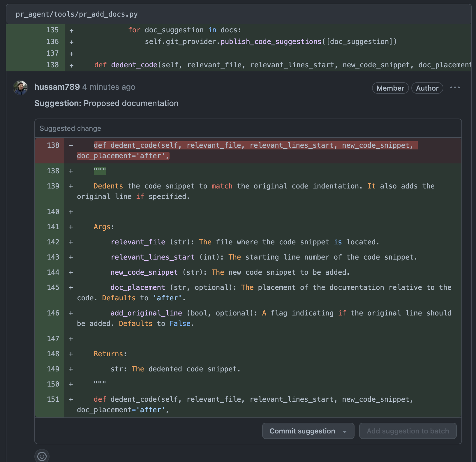This screenshot has height=462, width=476.
Task: Open the pr_agent/tools/pr_add_docs.py file path
Action: point(77,14)
